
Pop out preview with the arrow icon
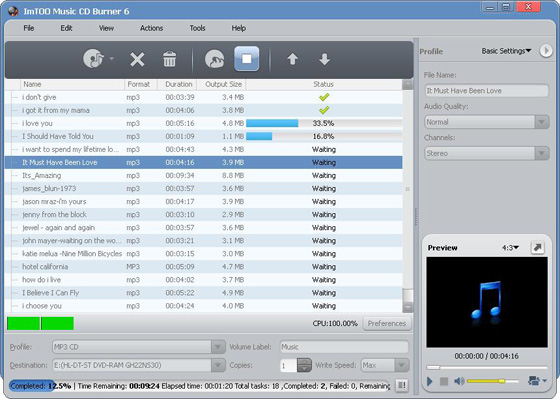coord(538,247)
